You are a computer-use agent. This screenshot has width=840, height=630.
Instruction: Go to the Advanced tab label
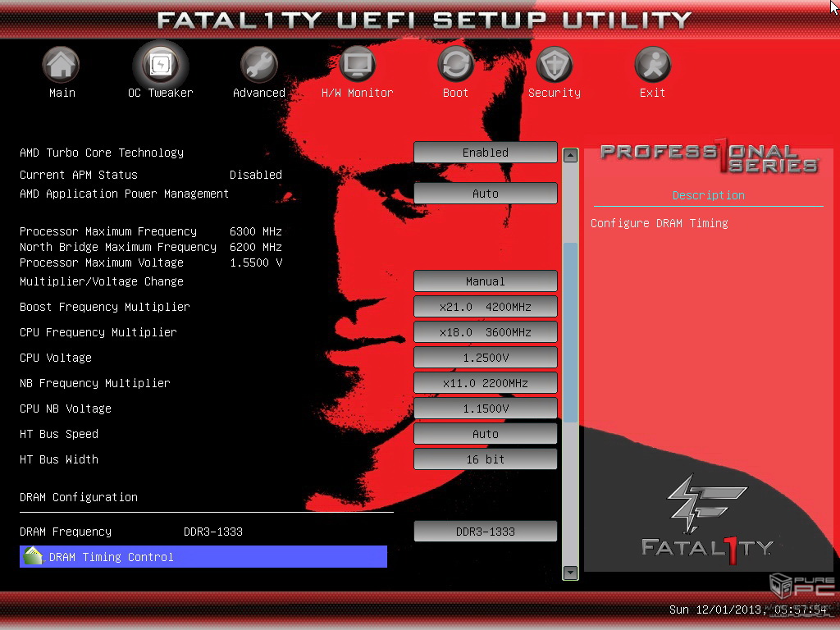258,93
